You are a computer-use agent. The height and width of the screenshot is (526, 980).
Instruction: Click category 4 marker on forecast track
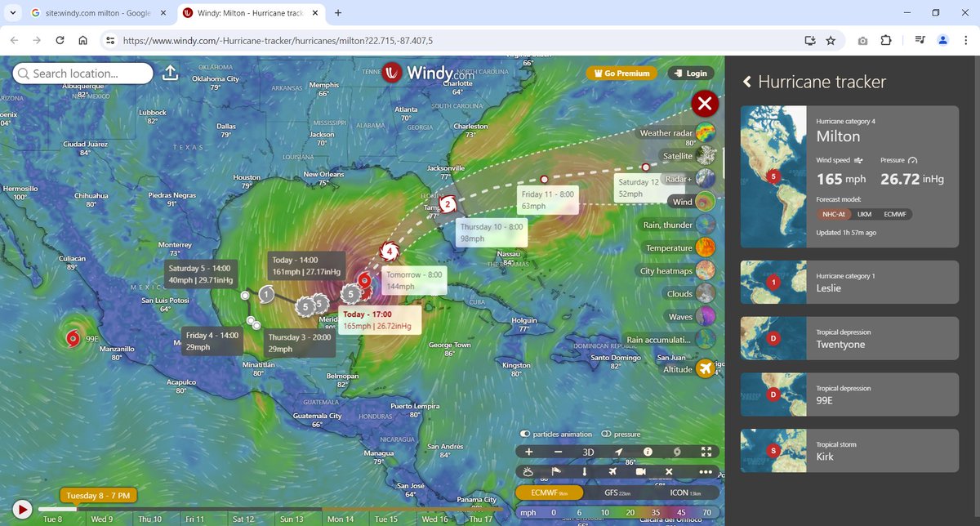[390, 251]
